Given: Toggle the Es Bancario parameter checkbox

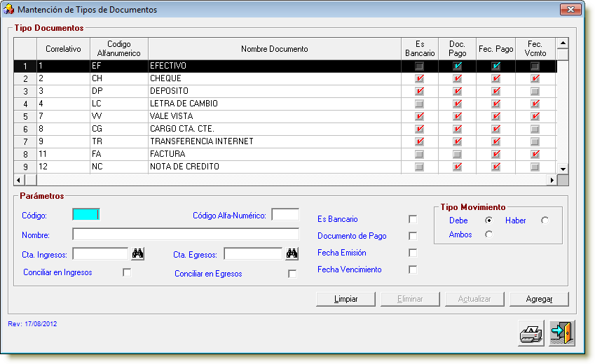Looking at the screenshot, I should 413,219.
